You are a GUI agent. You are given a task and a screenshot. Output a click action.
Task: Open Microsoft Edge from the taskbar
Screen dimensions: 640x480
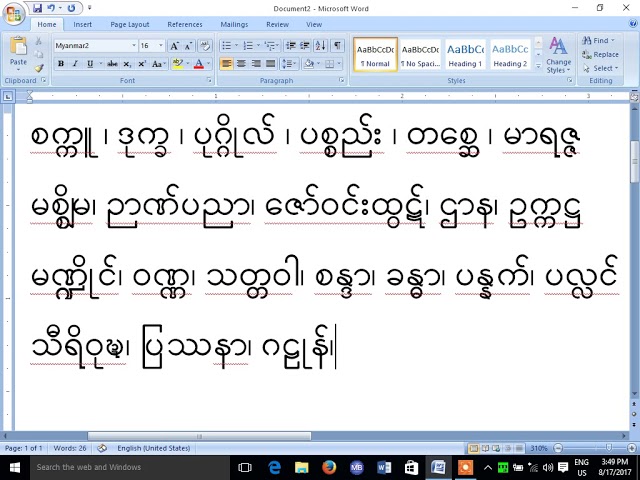coord(274,467)
